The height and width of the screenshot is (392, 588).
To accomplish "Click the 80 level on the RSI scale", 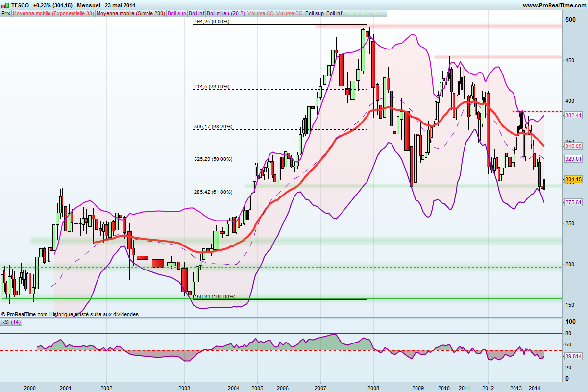I will pyautogui.click(x=568, y=334).
